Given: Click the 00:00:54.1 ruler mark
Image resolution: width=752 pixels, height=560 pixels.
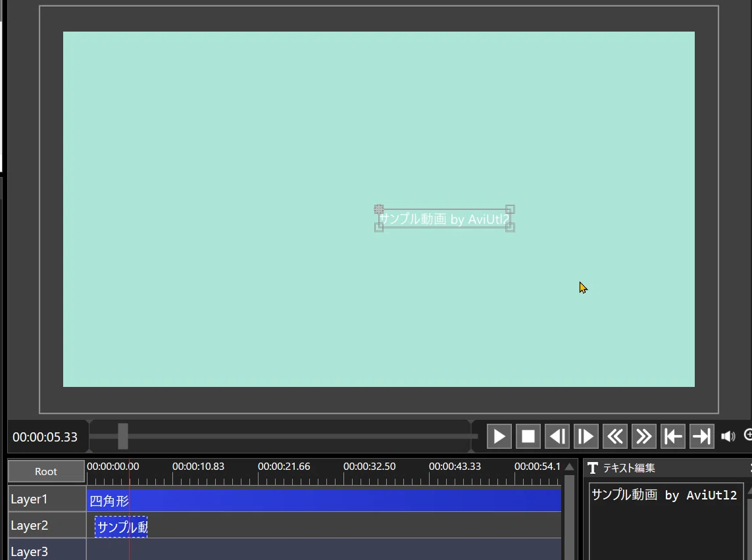Looking at the screenshot, I should coord(537,466).
